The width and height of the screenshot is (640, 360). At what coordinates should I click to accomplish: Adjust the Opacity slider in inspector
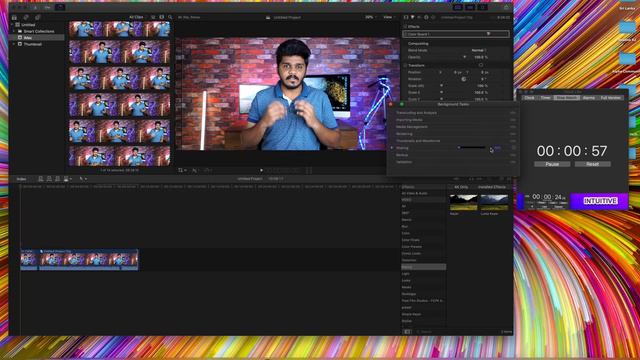coord(464,57)
